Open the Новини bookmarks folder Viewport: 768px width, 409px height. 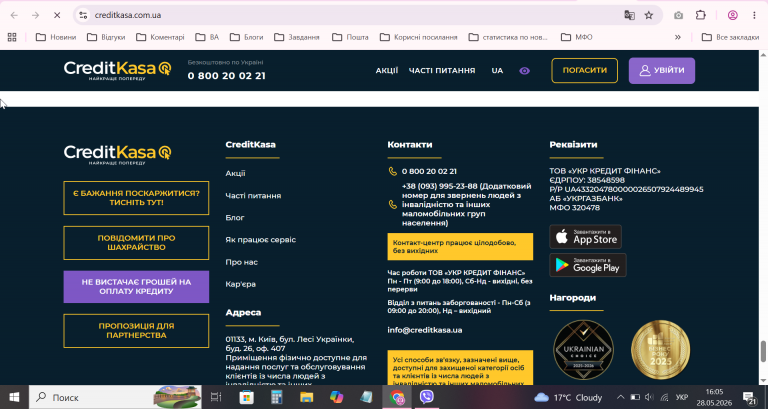(56, 37)
